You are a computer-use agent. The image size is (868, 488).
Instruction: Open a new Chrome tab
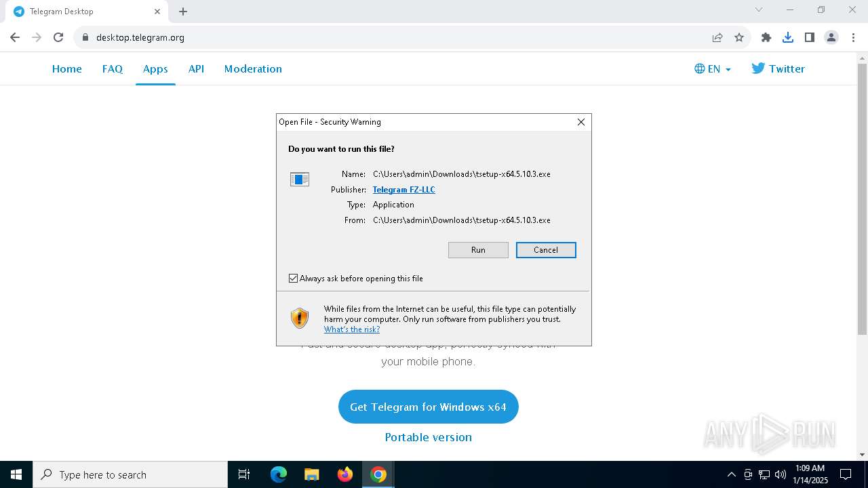(x=183, y=12)
